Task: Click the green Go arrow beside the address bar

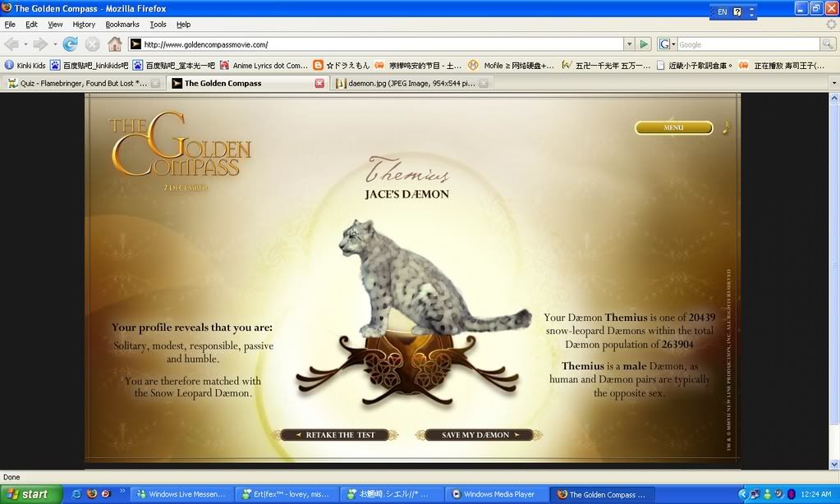Action: point(645,44)
